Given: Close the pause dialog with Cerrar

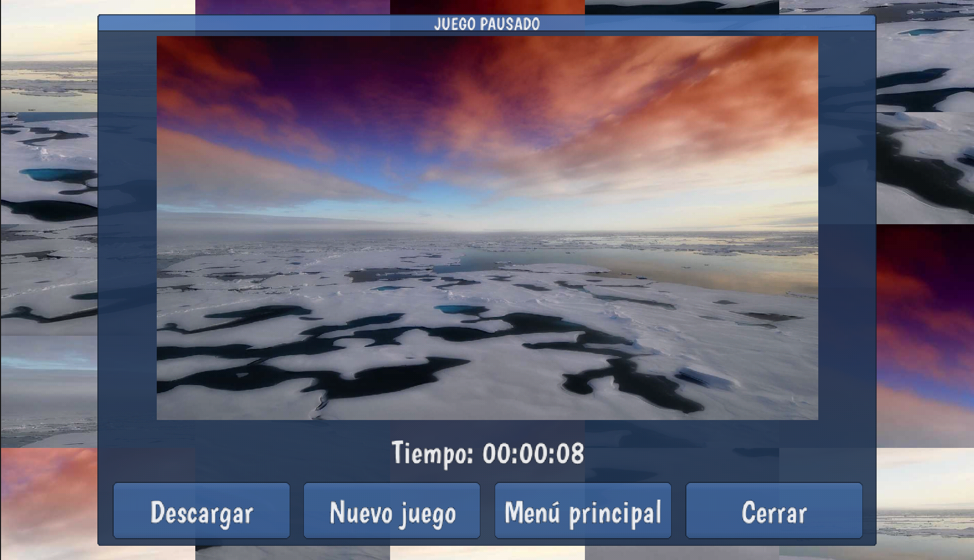Looking at the screenshot, I should (x=774, y=510).
